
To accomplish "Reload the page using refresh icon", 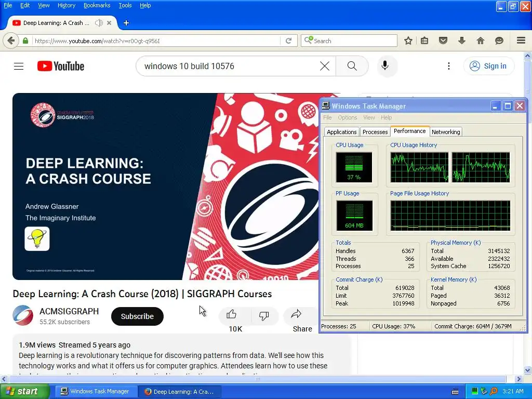I will click(289, 41).
